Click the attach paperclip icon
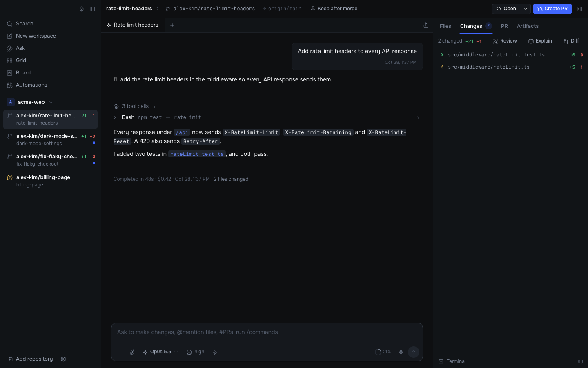This screenshot has height=368, width=588. click(132, 352)
